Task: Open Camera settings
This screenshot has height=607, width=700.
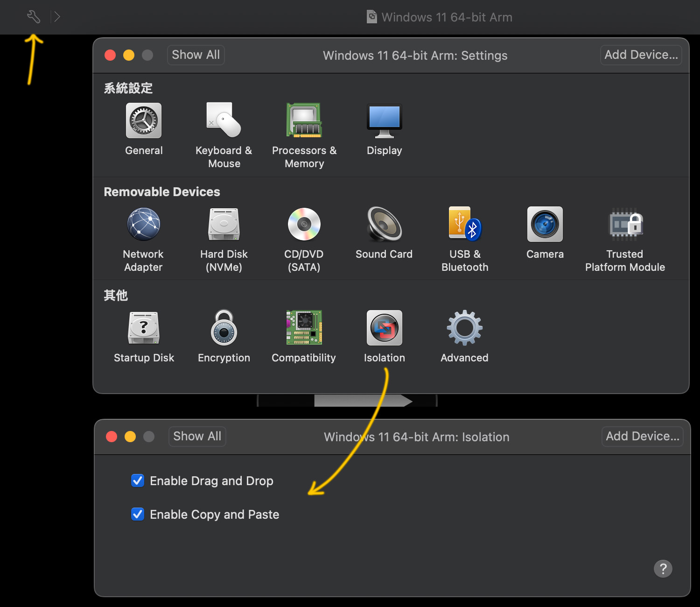Action: (545, 233)
